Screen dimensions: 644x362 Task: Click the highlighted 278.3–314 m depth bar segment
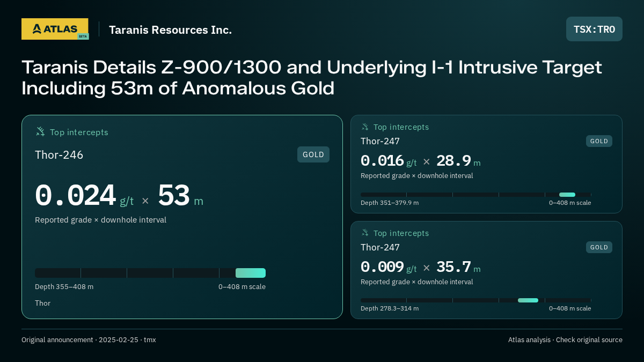point(528,300)
